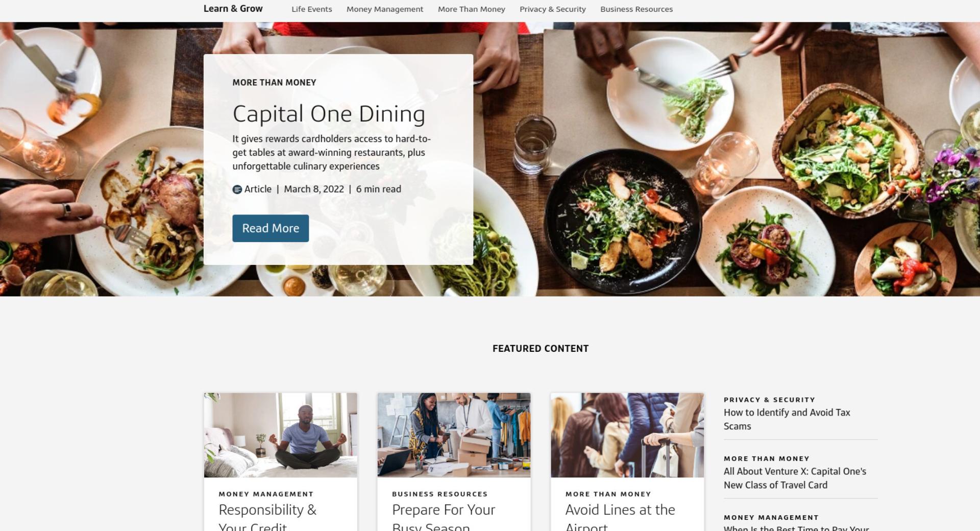Open the Life Events menu item
The width and height of the screenshot is (980, 531).
tap(311, 9)
